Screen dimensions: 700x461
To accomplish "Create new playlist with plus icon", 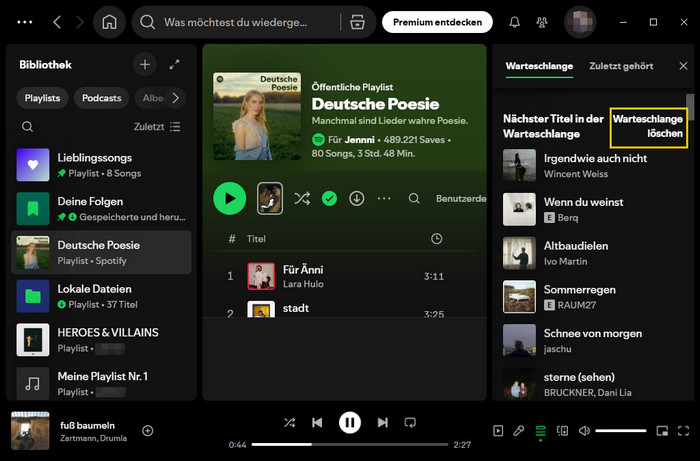I will coord(145,65).
